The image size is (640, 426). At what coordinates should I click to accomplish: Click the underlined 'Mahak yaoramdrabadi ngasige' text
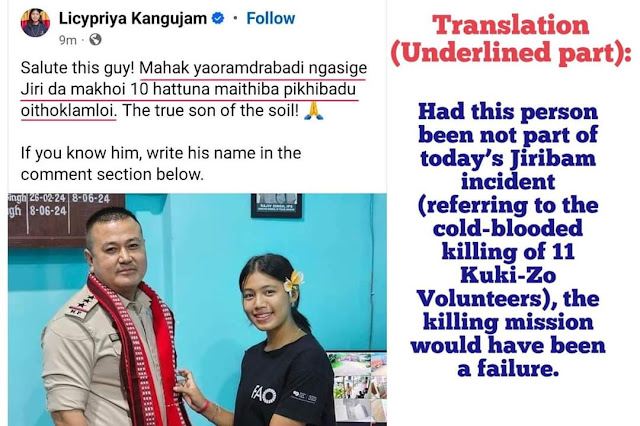[253, 68]
